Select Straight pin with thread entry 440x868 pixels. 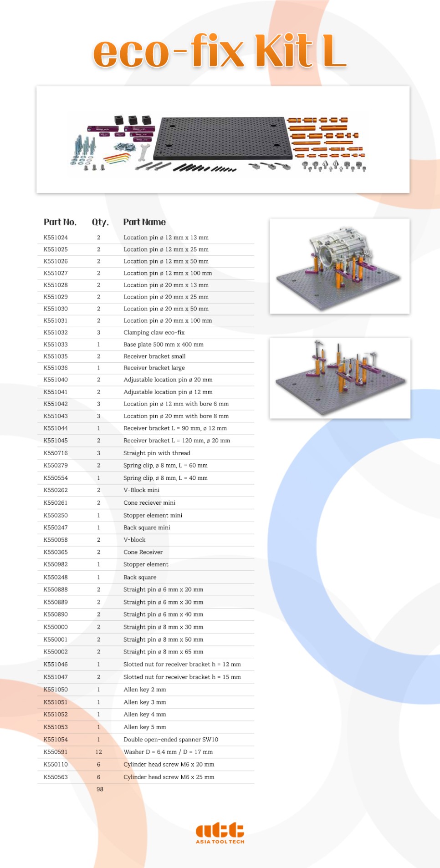pos(157,453)
